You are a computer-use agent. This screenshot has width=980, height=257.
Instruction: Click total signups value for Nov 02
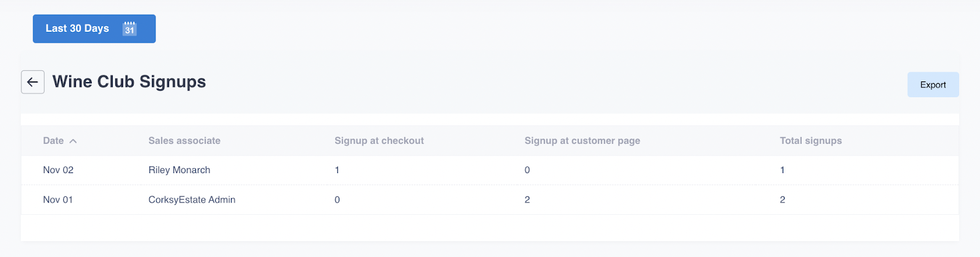[x=782, y=170]
